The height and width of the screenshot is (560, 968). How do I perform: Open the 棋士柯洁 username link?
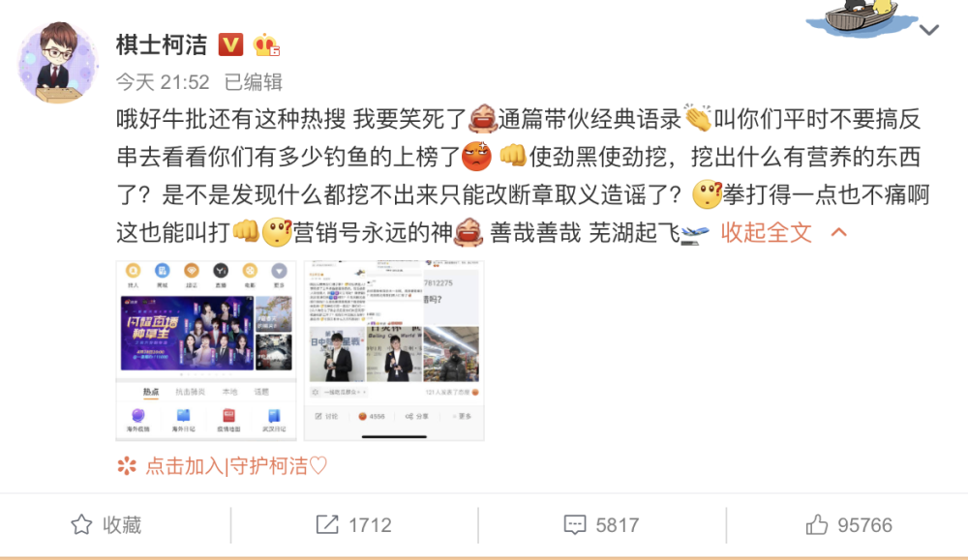coord(162,45)
